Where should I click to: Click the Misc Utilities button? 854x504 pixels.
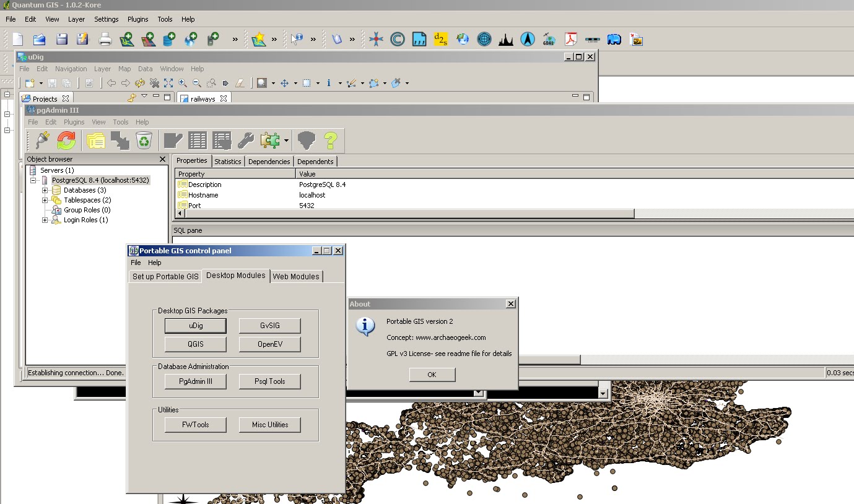coord(270,425)
